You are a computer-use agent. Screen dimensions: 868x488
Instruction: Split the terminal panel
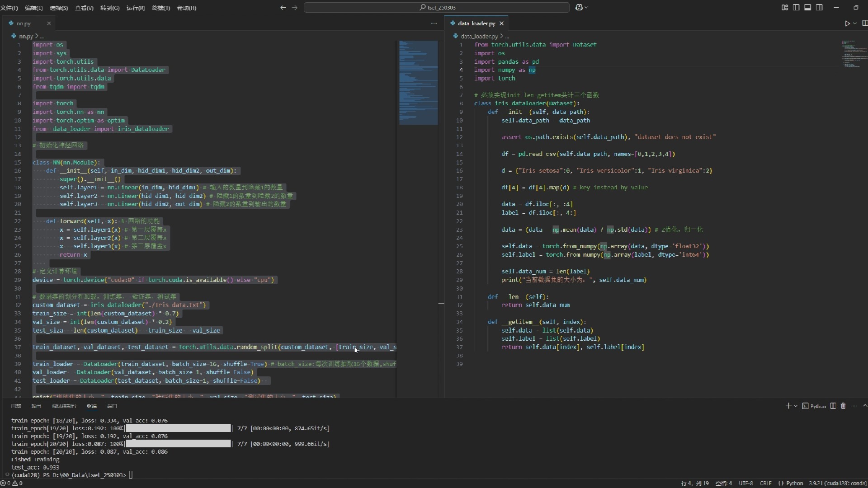833,406
